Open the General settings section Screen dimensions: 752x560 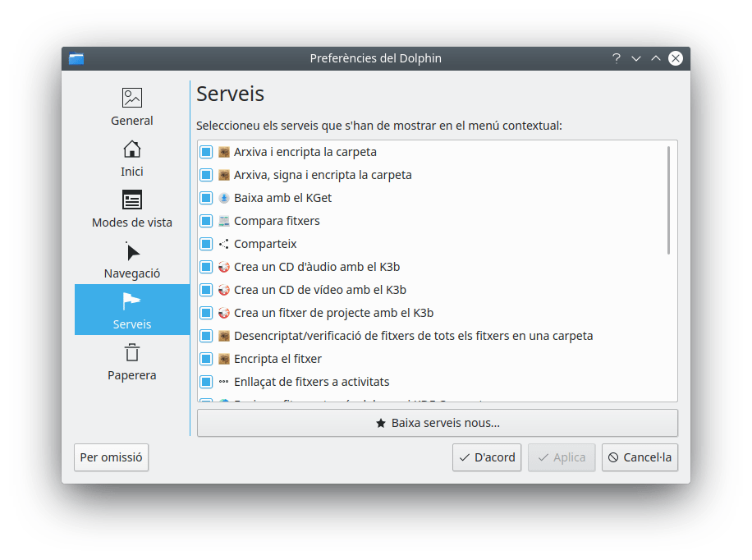click(132, 107)
